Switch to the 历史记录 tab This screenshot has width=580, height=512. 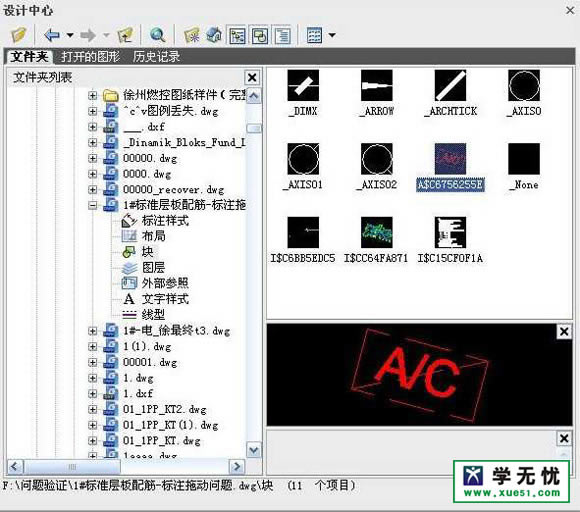[x=156, y=57]
